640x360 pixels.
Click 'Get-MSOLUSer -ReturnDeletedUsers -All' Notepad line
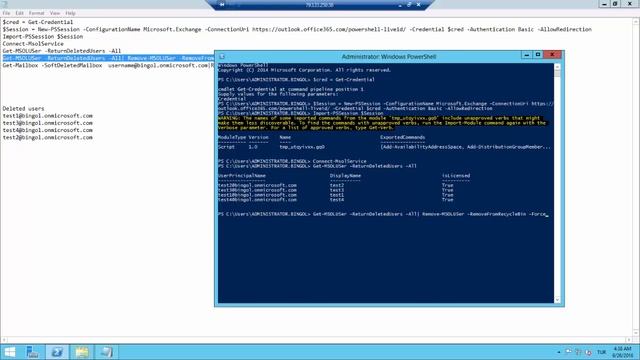pyautogui.click(x=62, y=51)
